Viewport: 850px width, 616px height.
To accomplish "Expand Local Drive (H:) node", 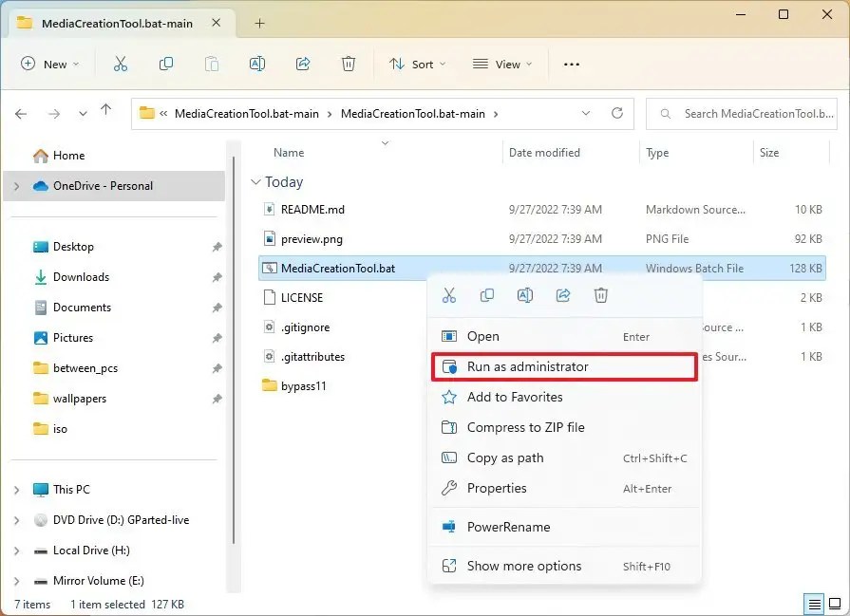I will point(17,551).
